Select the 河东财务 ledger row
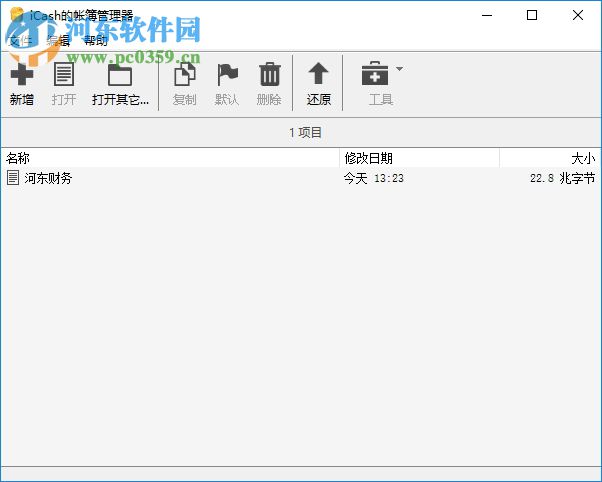Viewport: 602px width, 482px height. tap(301, 178)
